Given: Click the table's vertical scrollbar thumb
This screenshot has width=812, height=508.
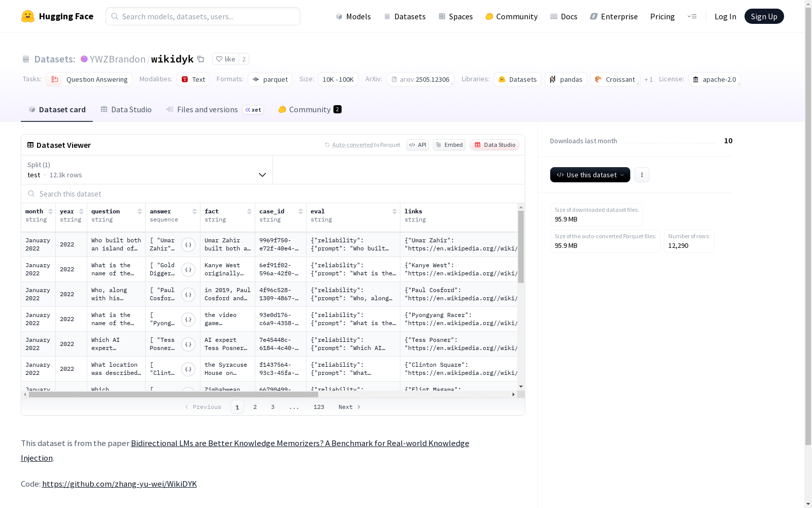Looking at the screenshot, I should coord(521,247).
